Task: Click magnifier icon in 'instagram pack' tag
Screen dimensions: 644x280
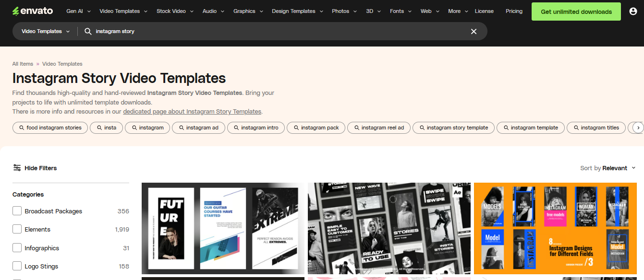Action: tap(296, 128)
